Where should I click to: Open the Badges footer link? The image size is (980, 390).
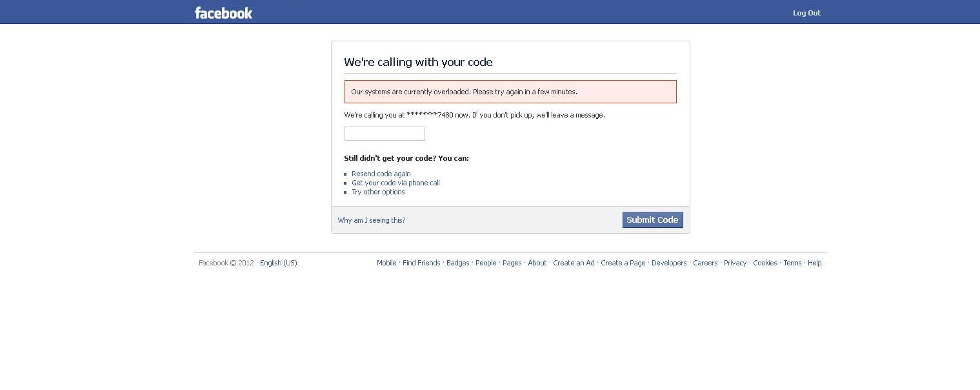click(x=457, y=263)
